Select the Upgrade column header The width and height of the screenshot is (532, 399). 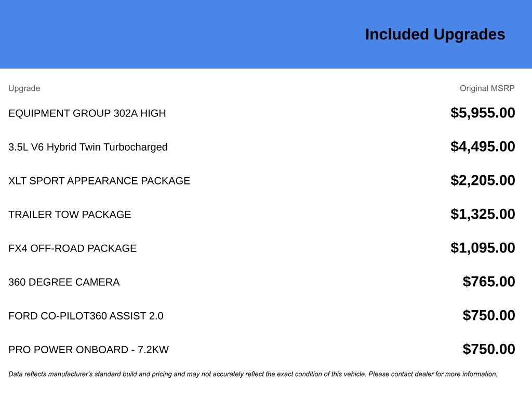click(24, 88)
